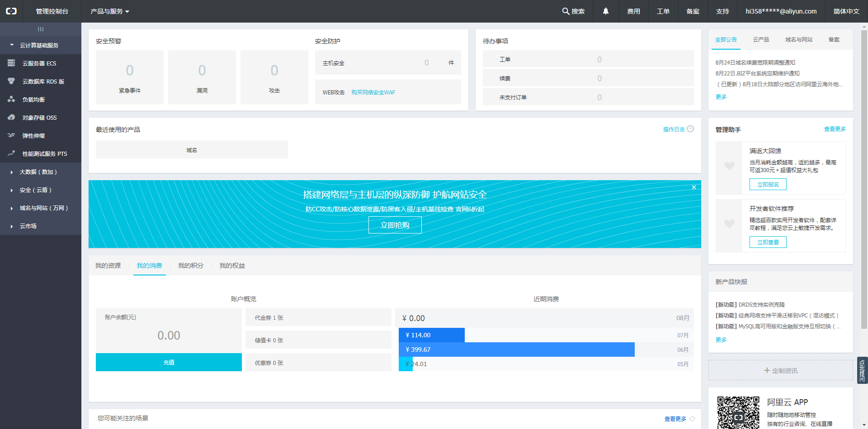868x429 pixels.
Task: Open the 管理助手 查看更多 link
Action: coord(835,129)
